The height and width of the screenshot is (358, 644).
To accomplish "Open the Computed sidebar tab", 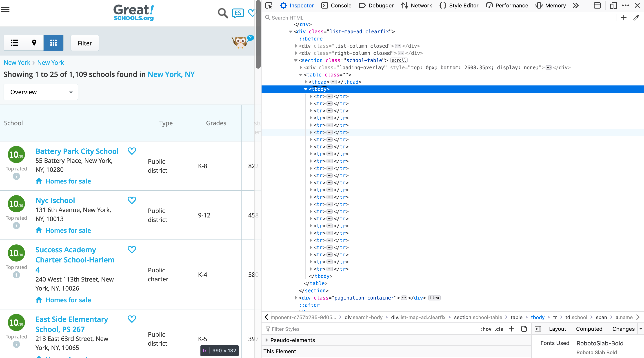I will click(x=589, y=329).
